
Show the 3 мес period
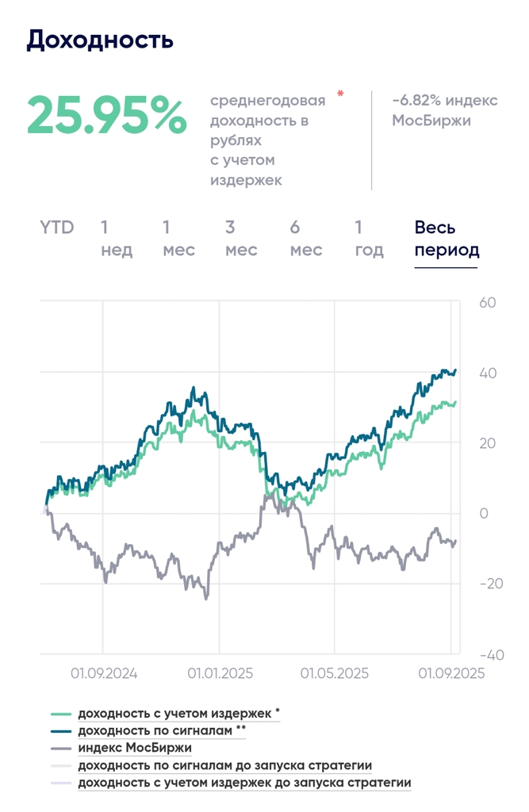241,239
